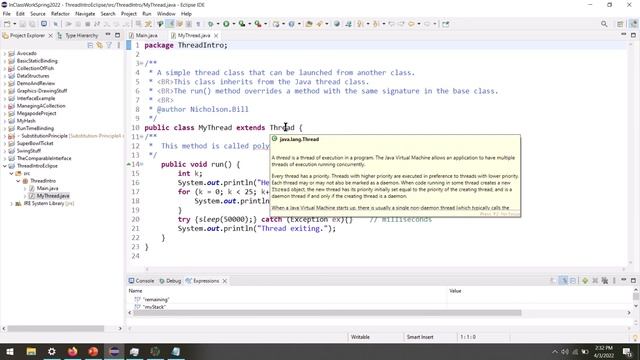Toggle Mark Occurrences in the toolbar
Screen dimensions: 640x360
(x=171, y=24)
